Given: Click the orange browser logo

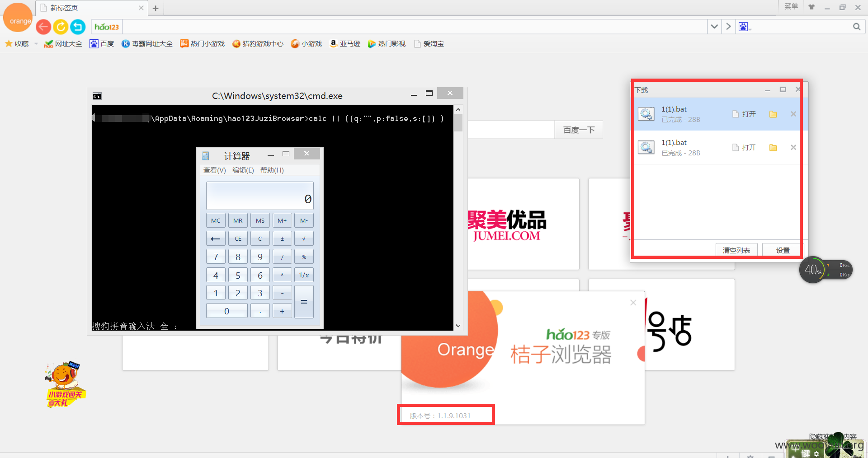Looking at the screenshot, I should point(18,18).
